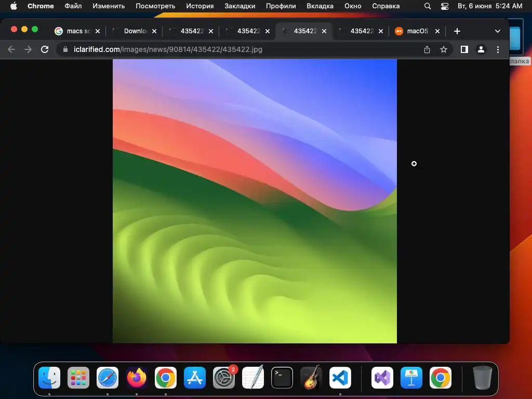Open the Окно menu

coord(353,6)
